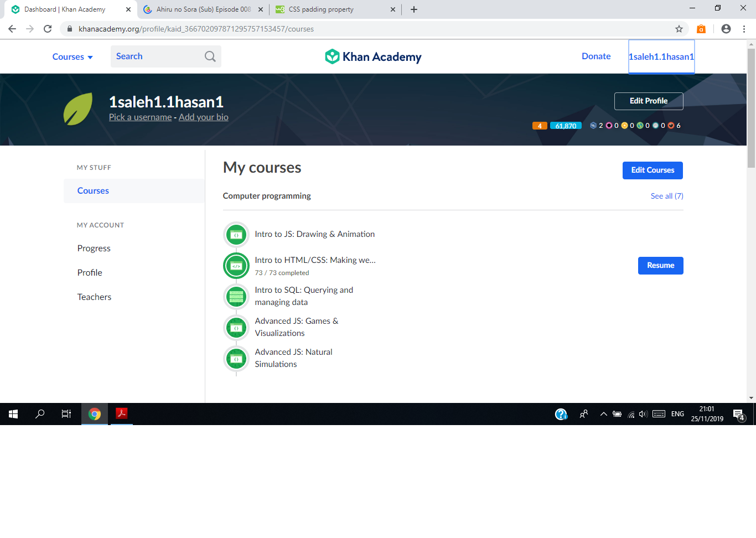This screenshot has width=756, height=538.
Task: Go back with browser back arrow
Action: (x=12, y=29)
